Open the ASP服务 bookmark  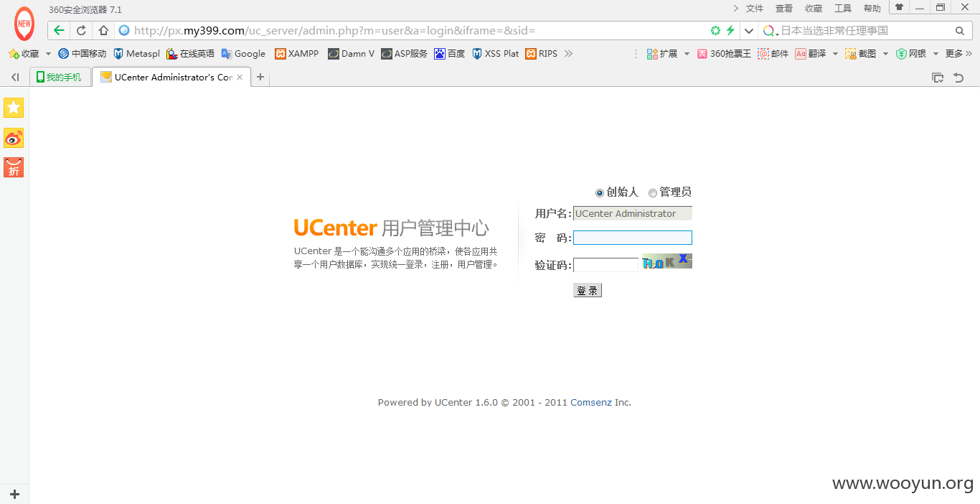(x=404, y=54)
